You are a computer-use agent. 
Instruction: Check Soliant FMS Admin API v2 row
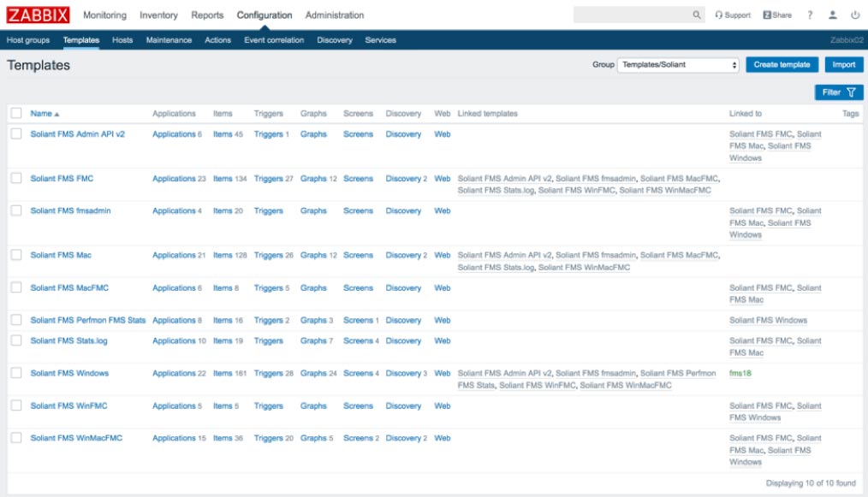click(x=16, y=133)
